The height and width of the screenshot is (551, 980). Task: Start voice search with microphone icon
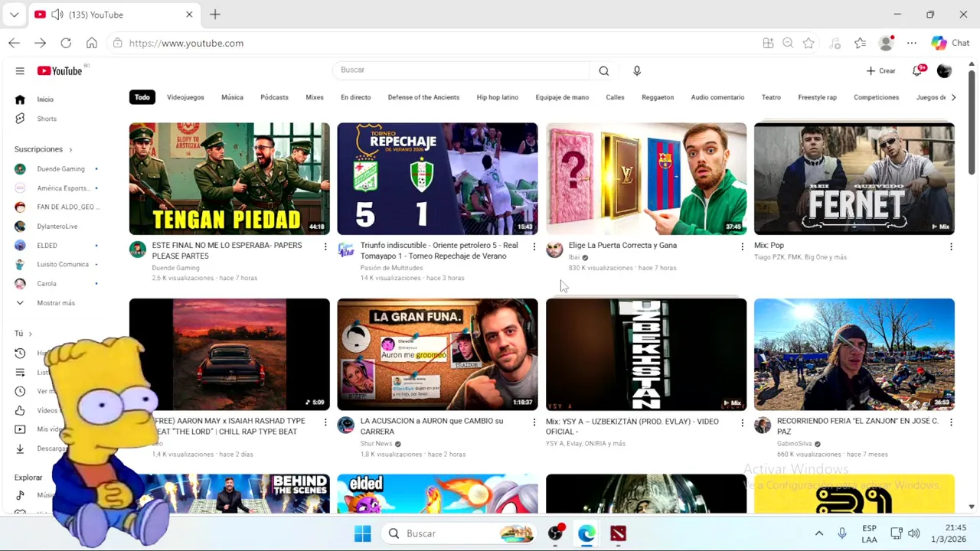(637, 70)
